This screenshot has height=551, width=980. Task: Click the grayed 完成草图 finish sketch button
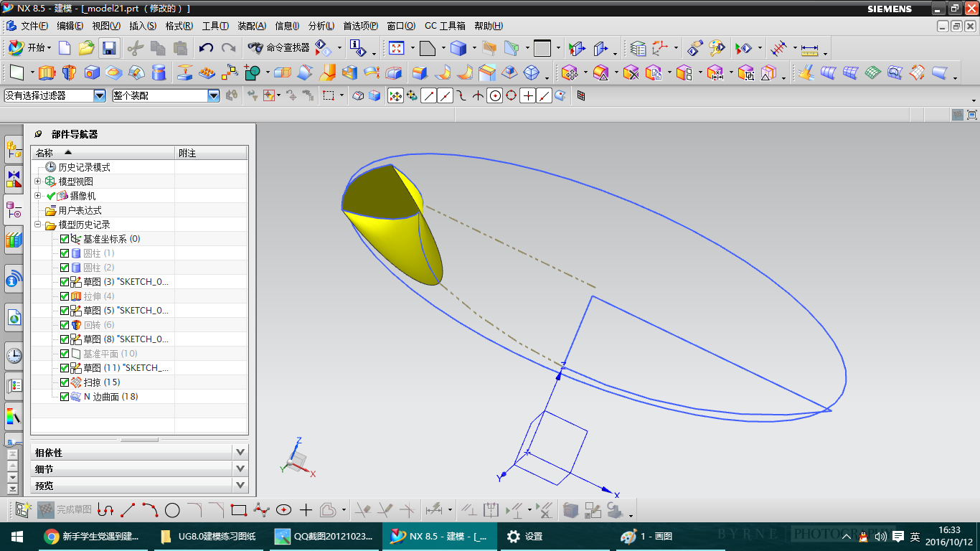coord(65,510)
